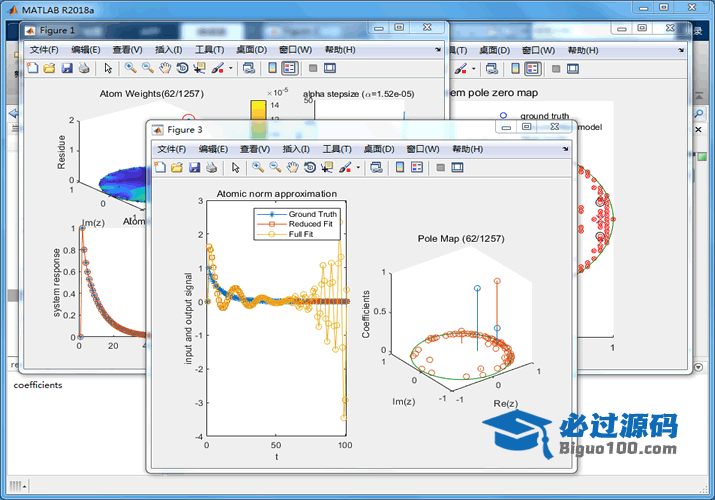Click New Figure icon in Figure 3 toolbar
The width and height of the screenshot is (715, 500).
point(160,168)
